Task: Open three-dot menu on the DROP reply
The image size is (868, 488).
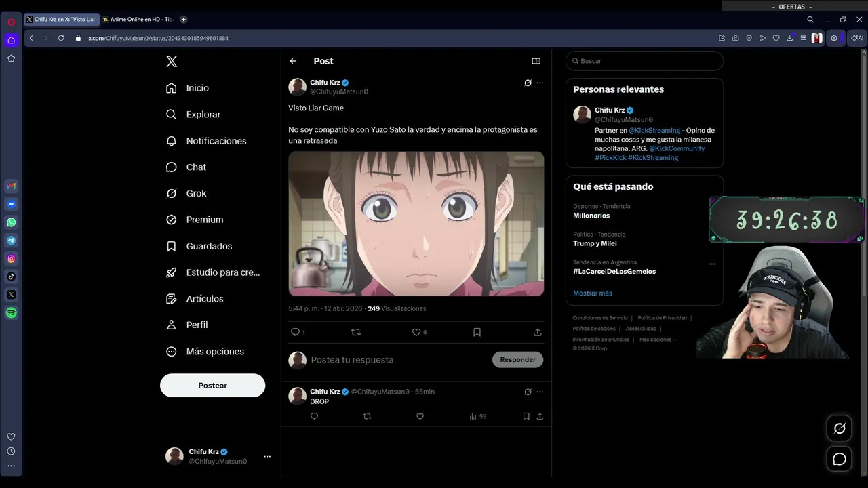Action: pyautogui.click(x=540, y=392)
